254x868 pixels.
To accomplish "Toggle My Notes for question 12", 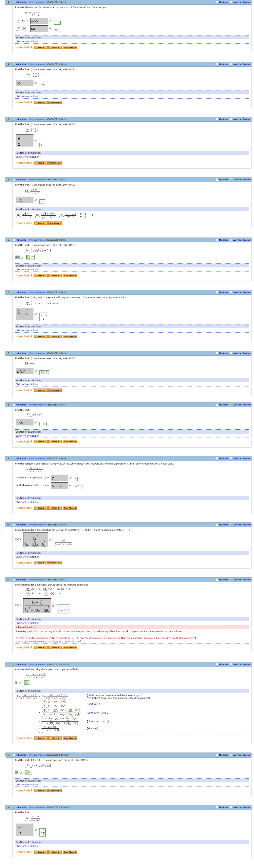I will (x=217, y=664).
